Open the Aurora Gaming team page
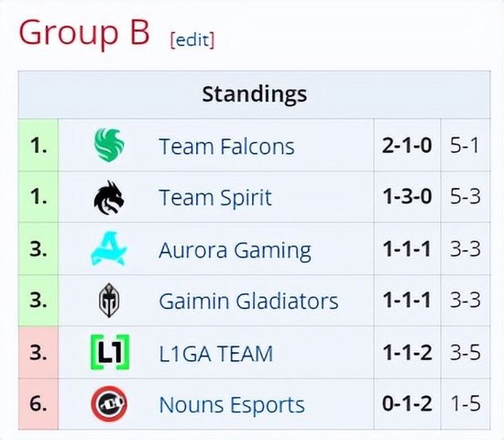 [235, 250]
